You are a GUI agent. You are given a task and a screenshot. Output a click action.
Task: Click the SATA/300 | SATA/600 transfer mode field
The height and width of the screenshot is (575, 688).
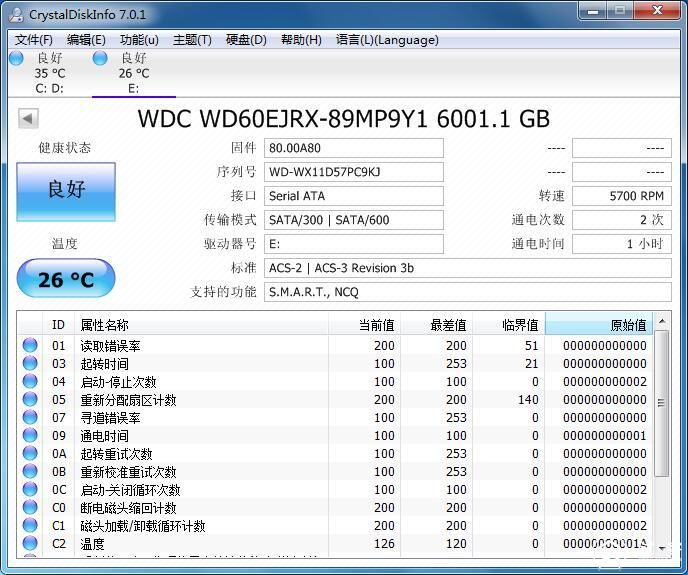point(354,220)
